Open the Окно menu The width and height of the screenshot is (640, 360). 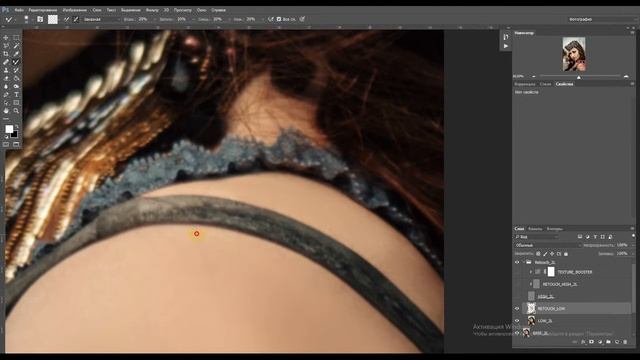(x=201, y=10)
